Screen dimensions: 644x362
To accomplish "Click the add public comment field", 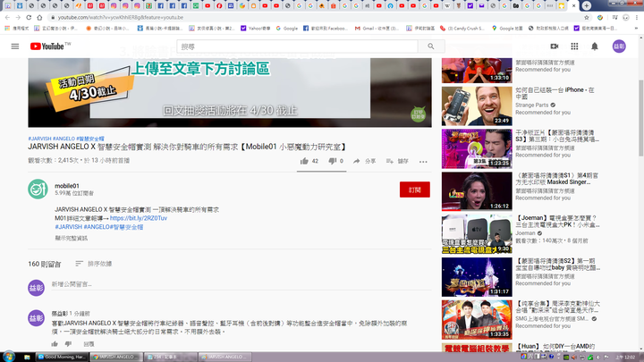I will [x=241, y=284].
